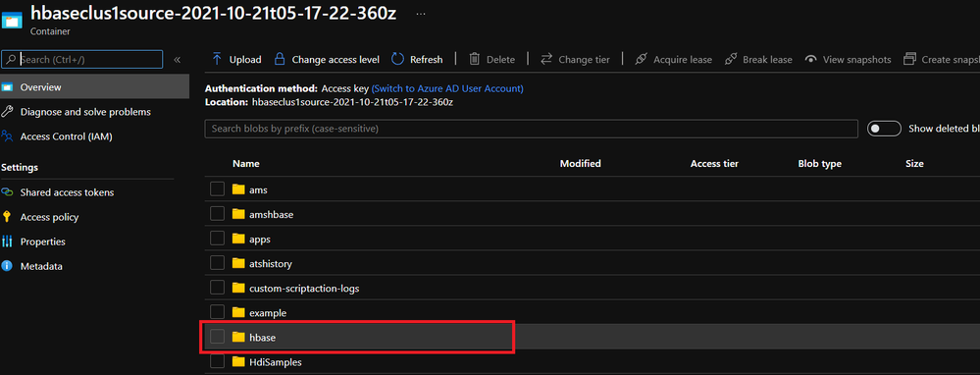Click the hbase folder icon
The image size is (980, 375).
tap(238, 337)
